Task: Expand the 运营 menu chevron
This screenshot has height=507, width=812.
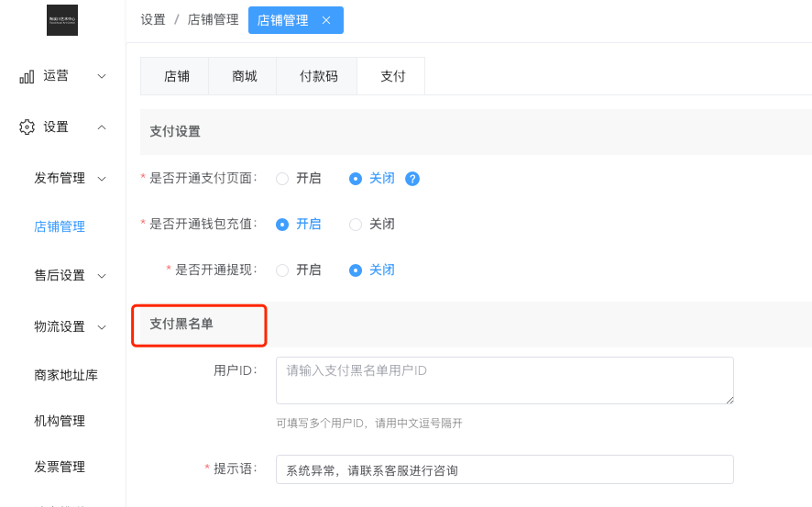Action: (x=102, y=76)
